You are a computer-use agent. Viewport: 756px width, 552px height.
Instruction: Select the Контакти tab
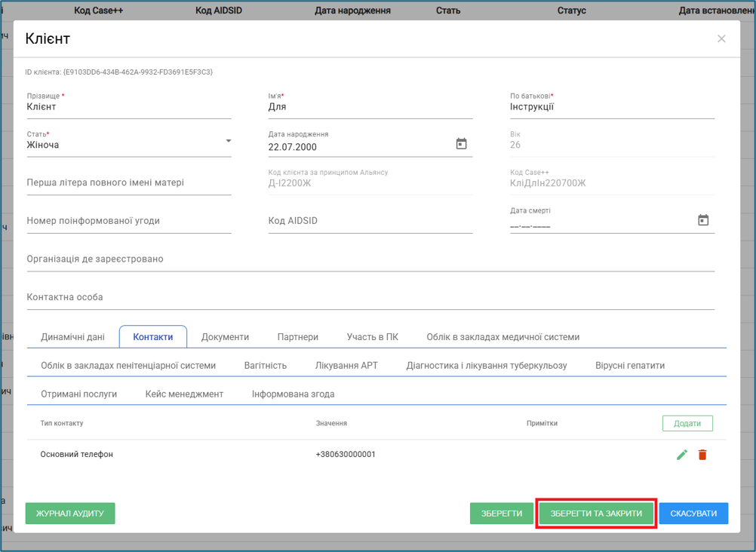point(153,337)
